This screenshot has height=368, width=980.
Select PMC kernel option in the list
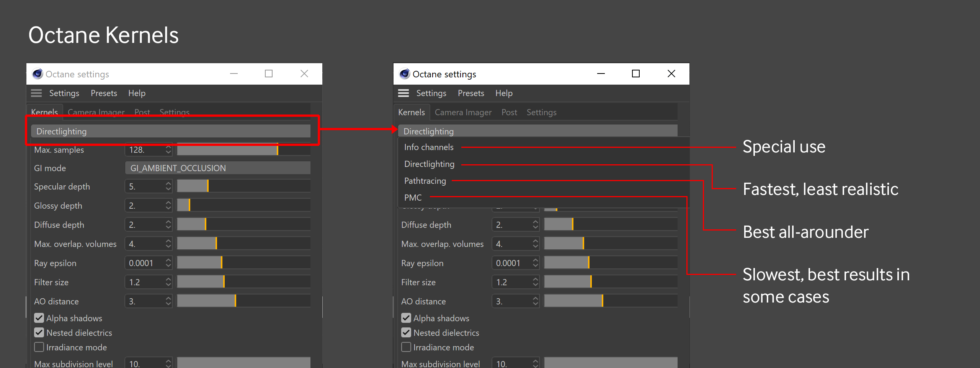[413, 198]
